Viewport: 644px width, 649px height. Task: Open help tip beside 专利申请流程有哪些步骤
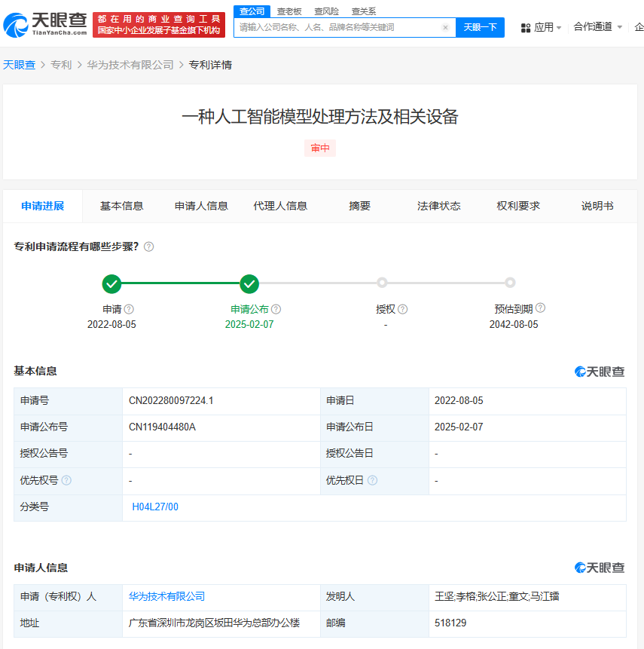click(x=148, y=246)
